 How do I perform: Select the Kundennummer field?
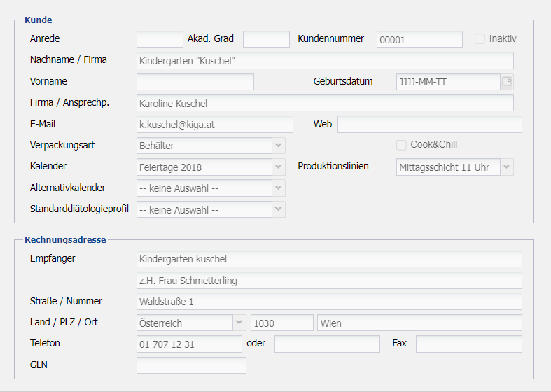click(419, 39)
